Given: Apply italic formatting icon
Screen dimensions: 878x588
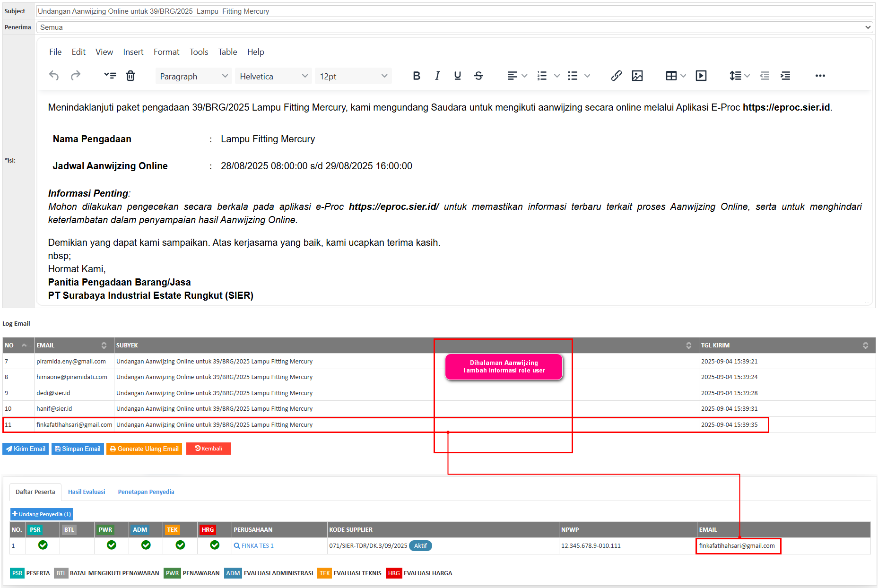Looking at the screenshot, I should (437, 76).
